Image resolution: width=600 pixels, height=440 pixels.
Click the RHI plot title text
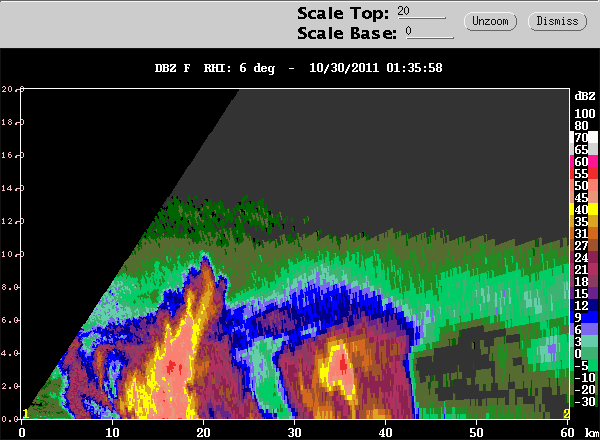pyautogui.click(x=298, y=68)
